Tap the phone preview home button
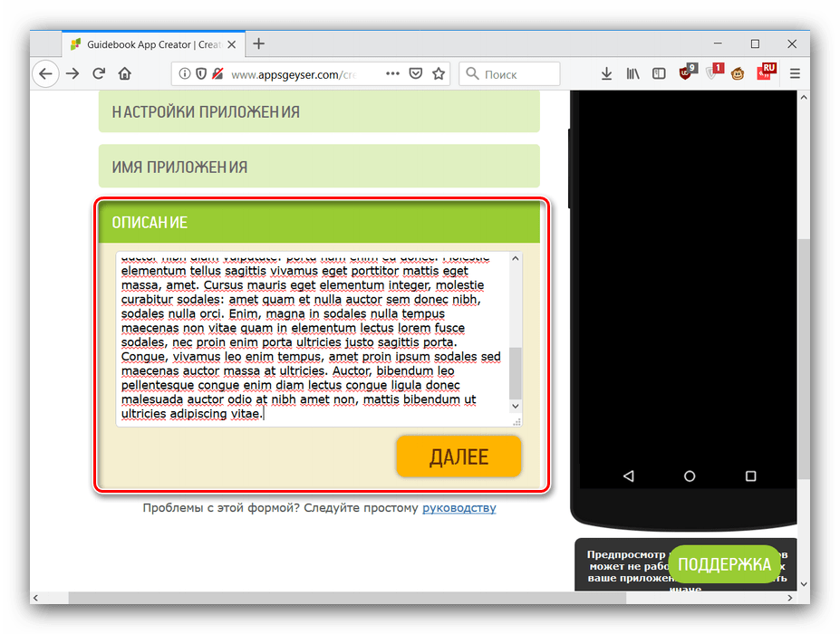Viewport: 840px width, 634px height. 690,476
